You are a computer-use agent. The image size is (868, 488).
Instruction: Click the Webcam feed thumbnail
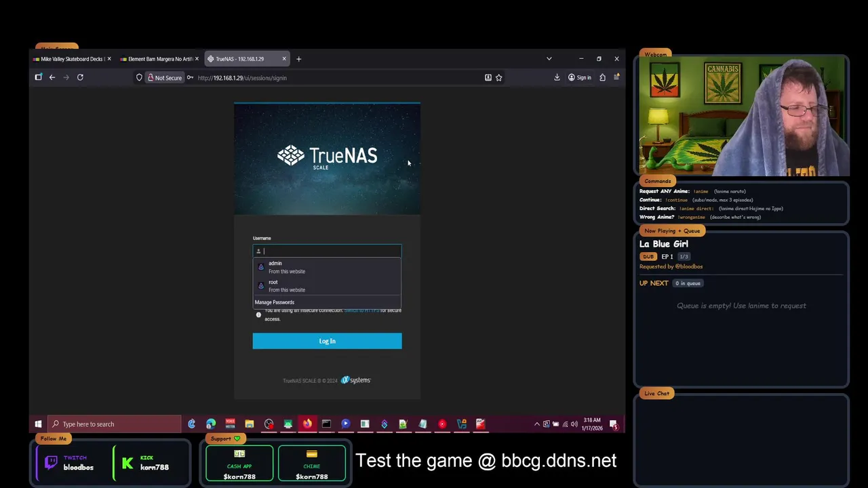(x=744, y=117)
